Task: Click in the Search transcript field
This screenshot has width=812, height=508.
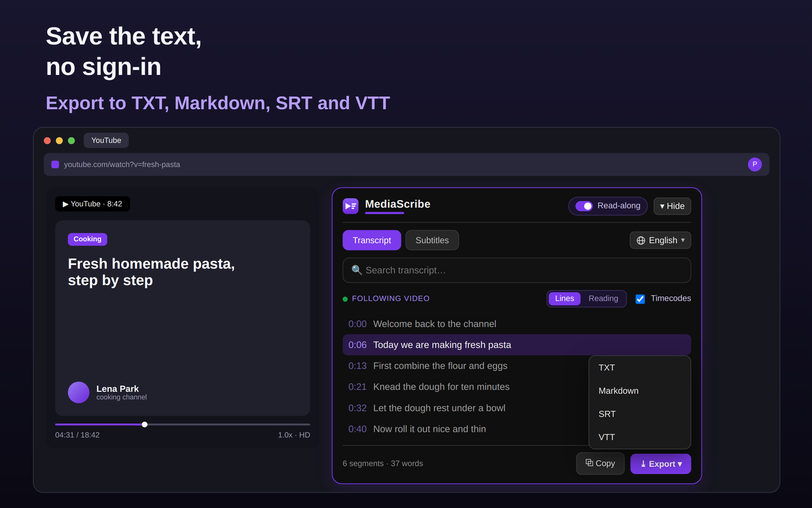Action: [516, 270]
